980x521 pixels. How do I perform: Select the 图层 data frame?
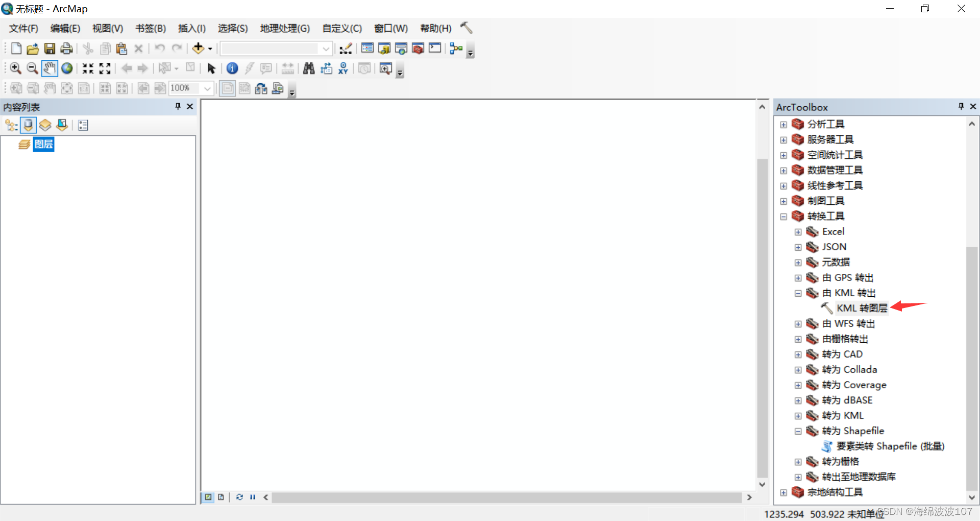click(x=43, y=145)
